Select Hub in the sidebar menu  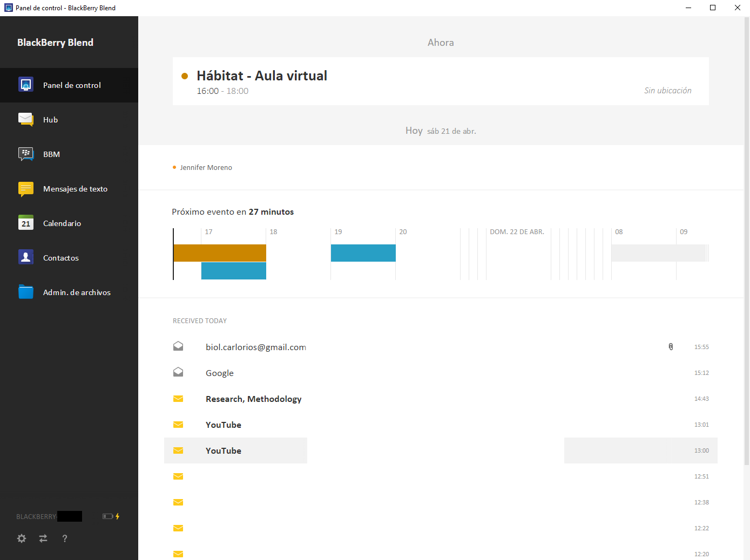pyautogui.click(x=50, y=120)
